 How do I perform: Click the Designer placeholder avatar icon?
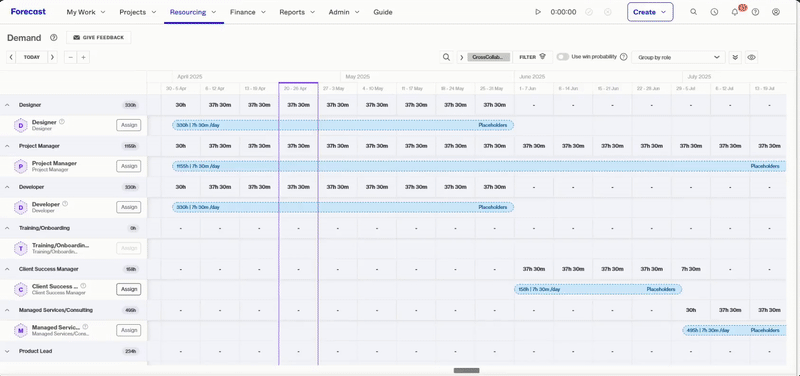(x=21, y=126)
